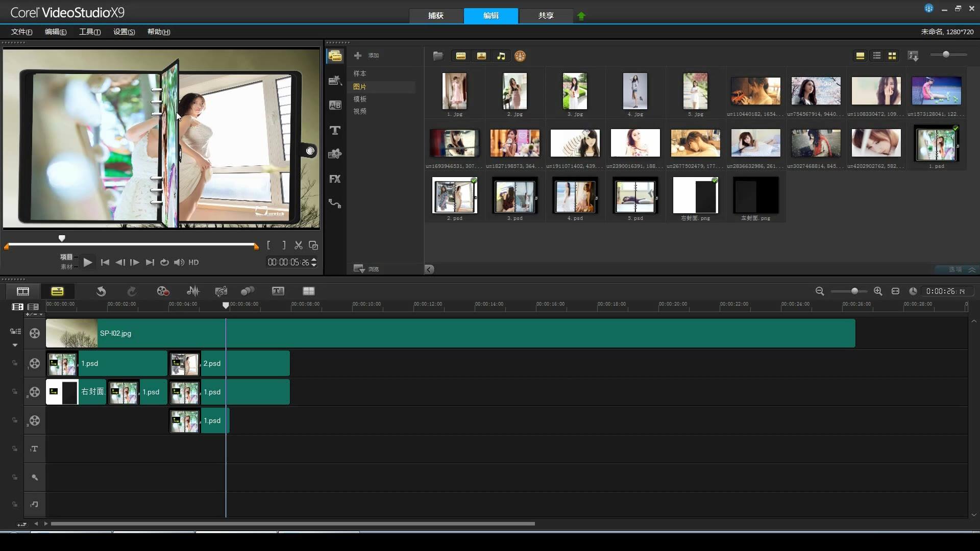
Task: Open the FX filter library
Action: (335, 179)
